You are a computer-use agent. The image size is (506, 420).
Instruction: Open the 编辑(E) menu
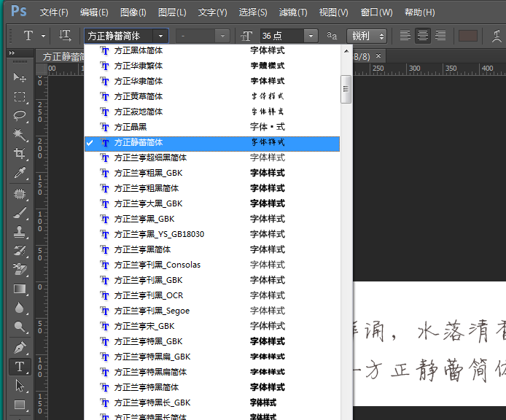[94, 12]
